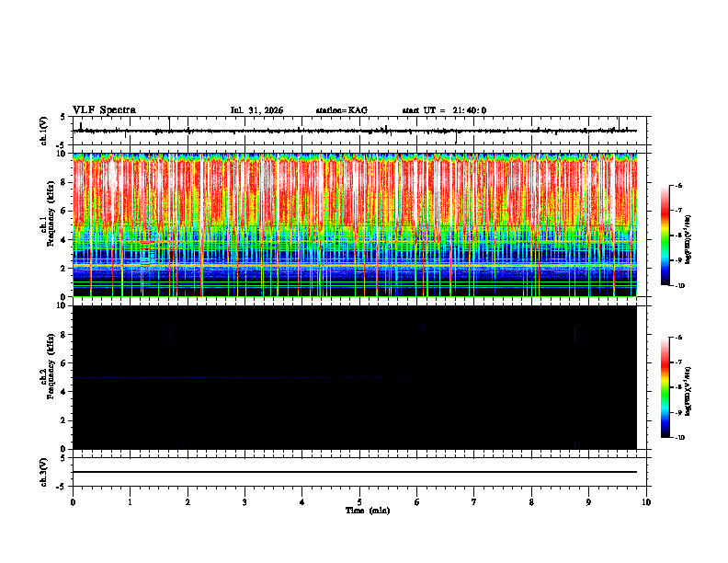Select the 5 minute tick on time axis

(359, 502)
